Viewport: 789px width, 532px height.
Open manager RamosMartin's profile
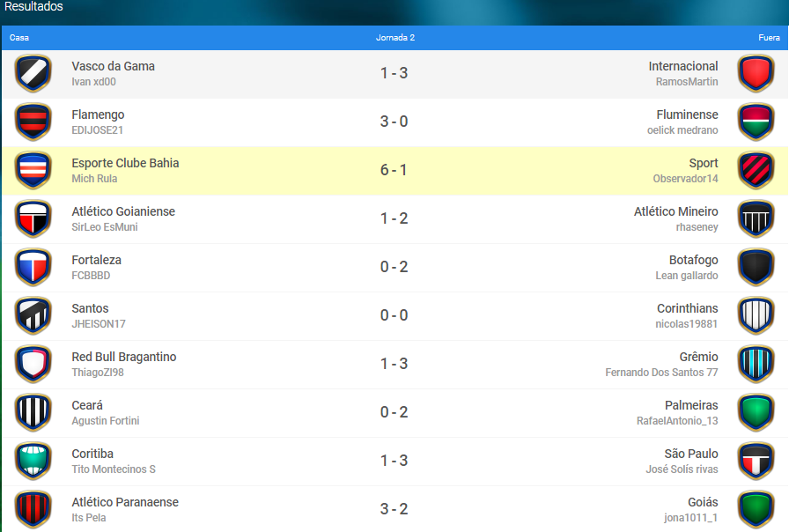coord(687,82)
